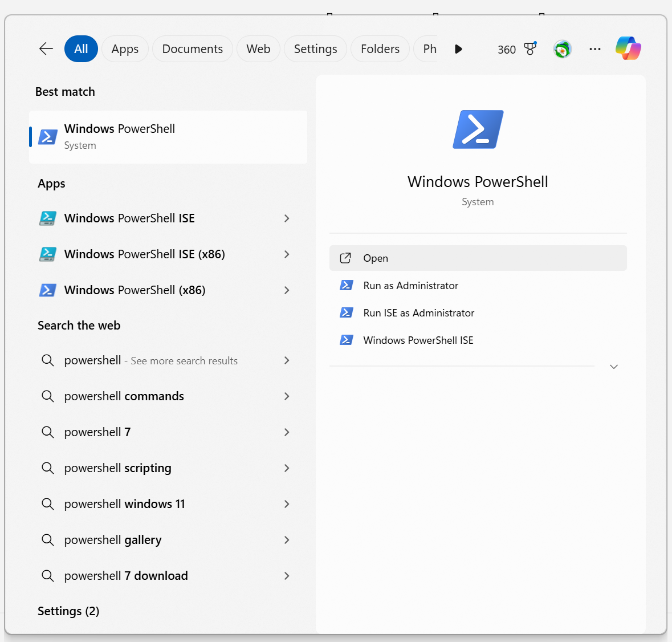The width and height of the screenshot is (672, 642).
Task: Expand more actions chevron in preview pane
Action: 614,367
